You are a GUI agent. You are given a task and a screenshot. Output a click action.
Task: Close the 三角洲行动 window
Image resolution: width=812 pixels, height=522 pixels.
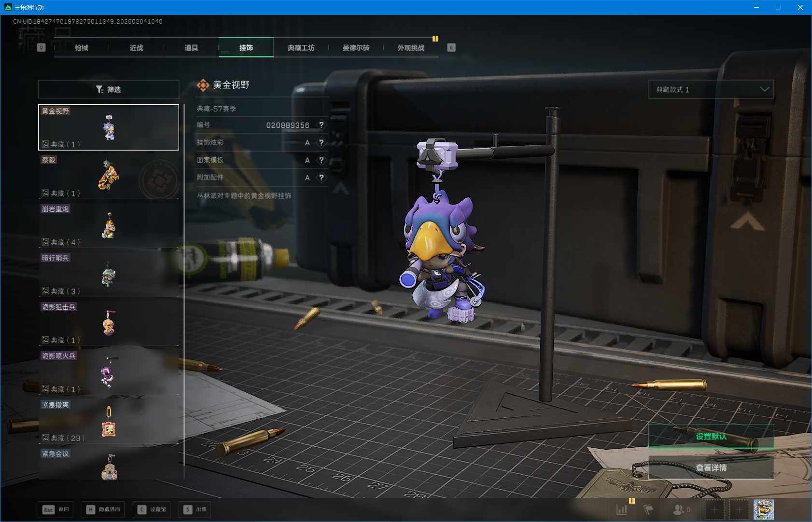pos(800,7)
